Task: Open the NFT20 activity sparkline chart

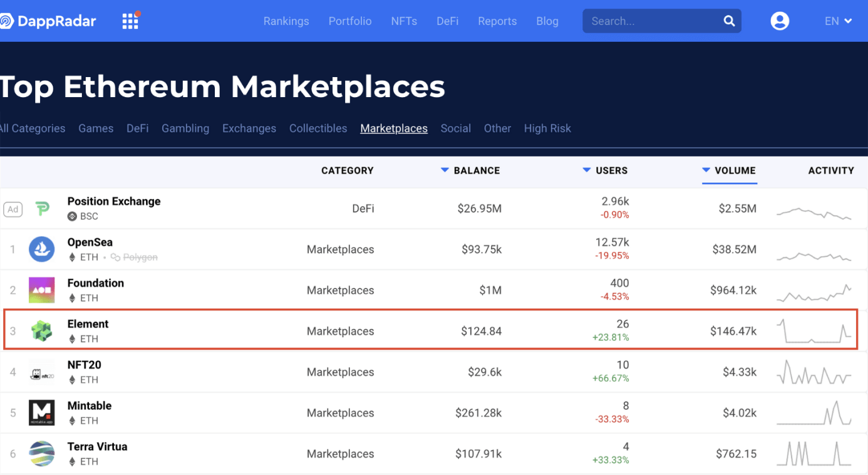Action: pyautogui.click(x=814, y=372)
